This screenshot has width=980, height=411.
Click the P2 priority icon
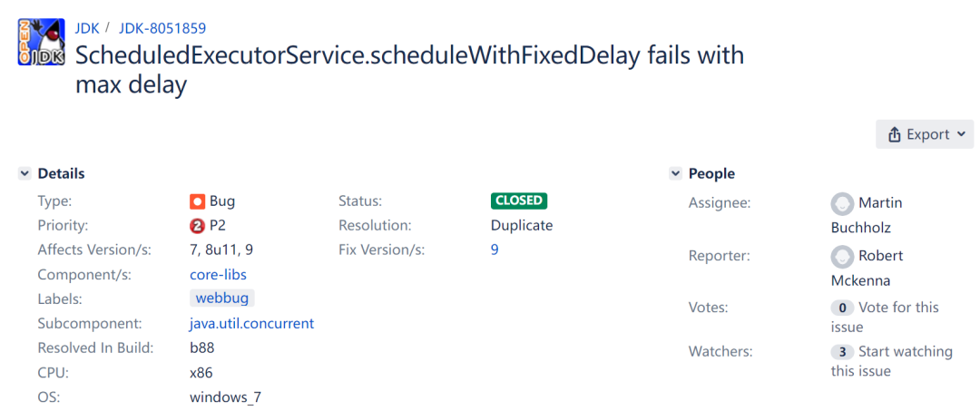click(x=197, y=226)
